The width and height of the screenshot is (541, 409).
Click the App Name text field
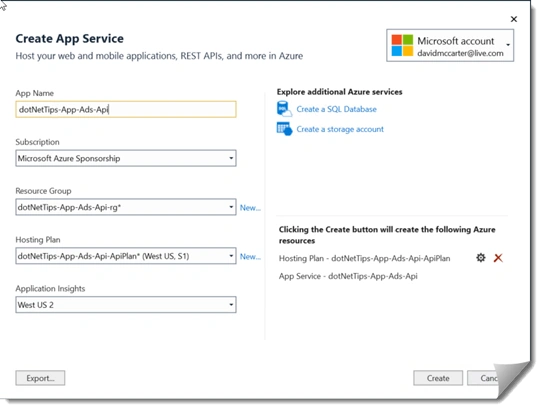pos(126,109)
